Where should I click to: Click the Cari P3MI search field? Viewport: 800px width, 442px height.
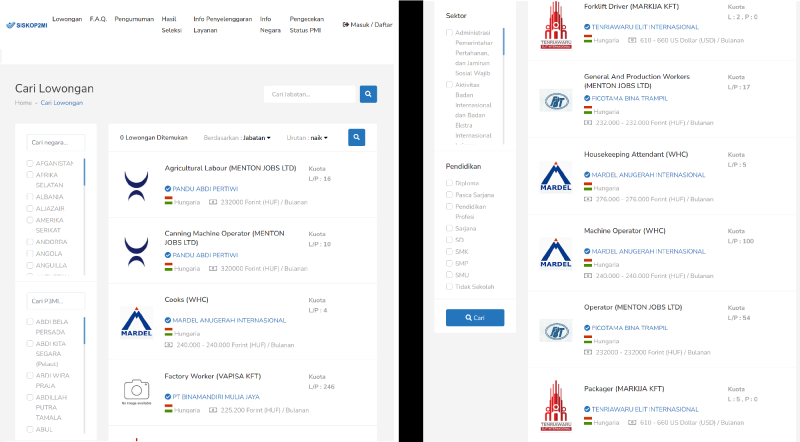[56, 301]
